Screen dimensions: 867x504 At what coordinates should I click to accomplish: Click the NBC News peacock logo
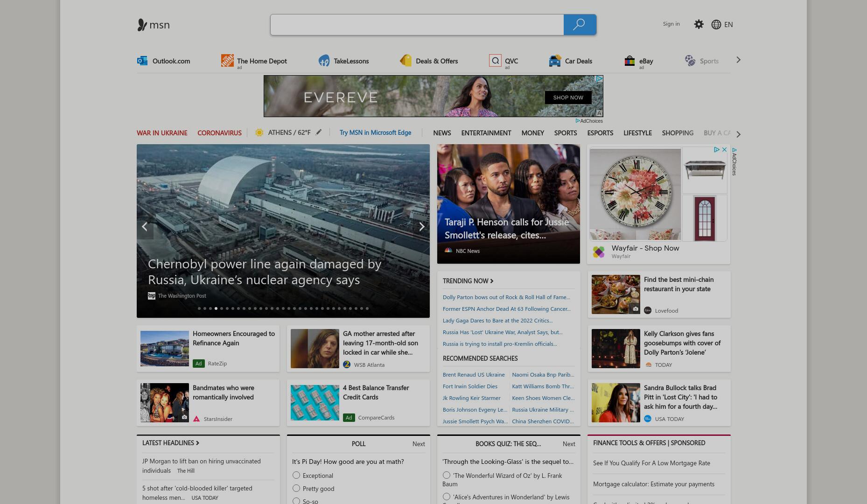[448, 251]
